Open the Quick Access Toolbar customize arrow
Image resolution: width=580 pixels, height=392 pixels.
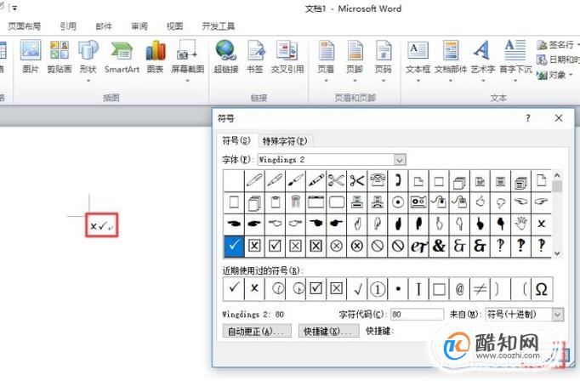[14, 8]
